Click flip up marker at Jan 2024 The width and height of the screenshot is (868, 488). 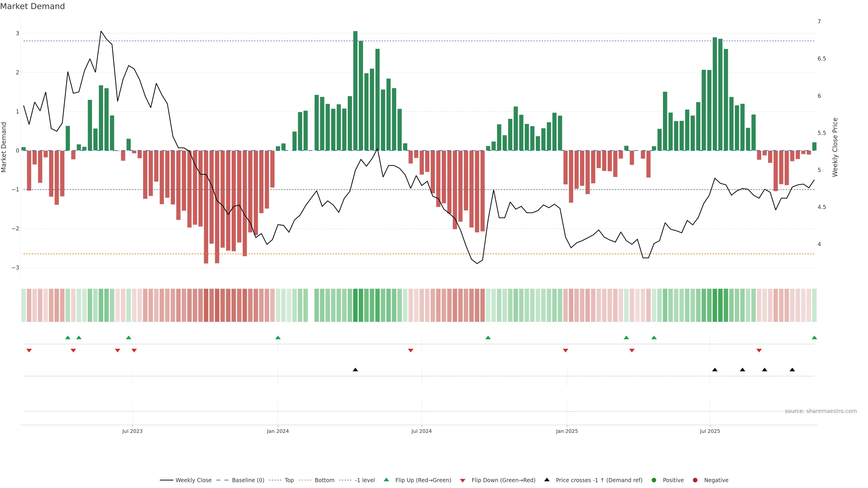tap(278, 338)
